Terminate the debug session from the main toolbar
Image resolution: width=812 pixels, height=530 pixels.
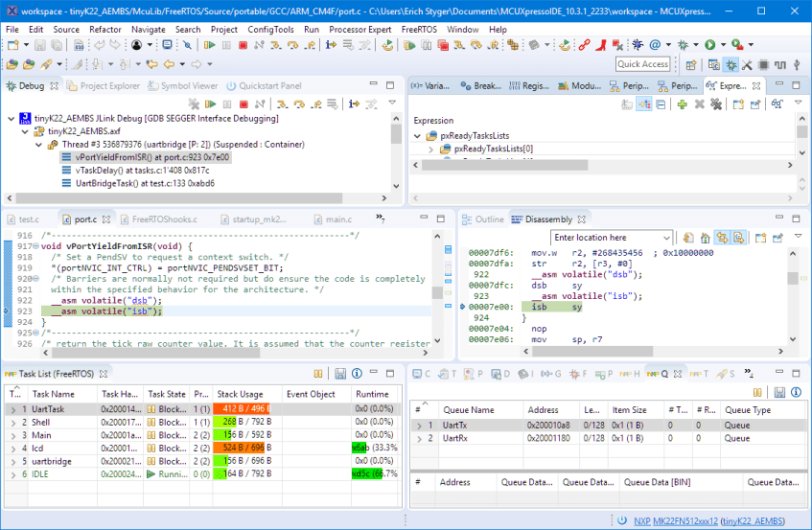tap(243, 46)
